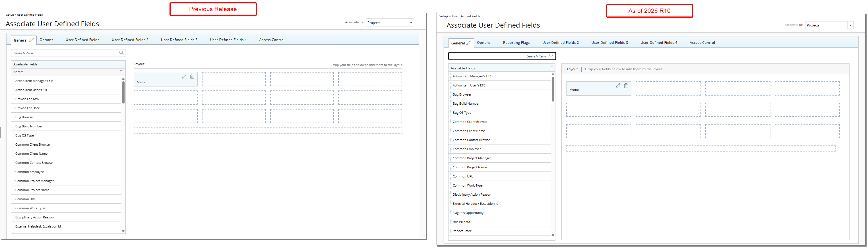
Task: Switch to User Defined Fields tab, Previous Release panel
Action: [x=82, y=40]
